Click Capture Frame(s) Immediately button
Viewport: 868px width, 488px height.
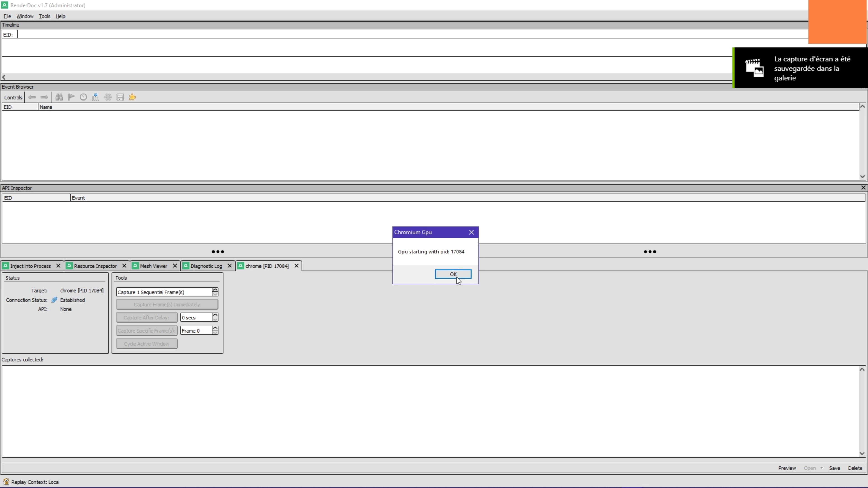pyautogui.click(x=167, y=305)
